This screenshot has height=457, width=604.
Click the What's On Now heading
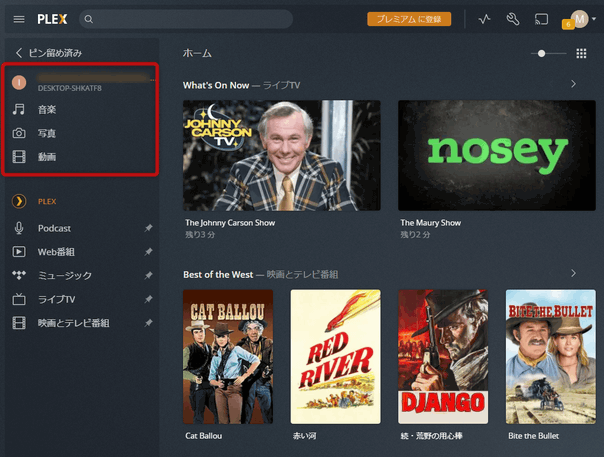(x=216, y=85)
